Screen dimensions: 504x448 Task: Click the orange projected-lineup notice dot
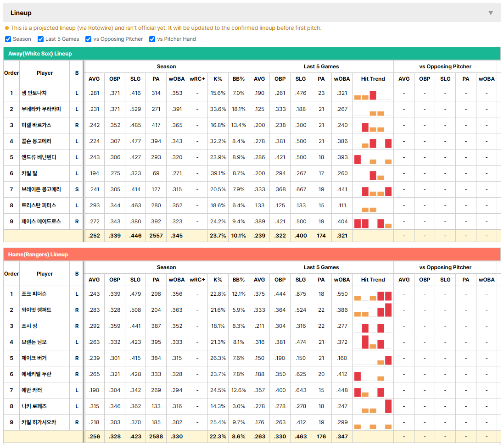(x=7, y=28)
